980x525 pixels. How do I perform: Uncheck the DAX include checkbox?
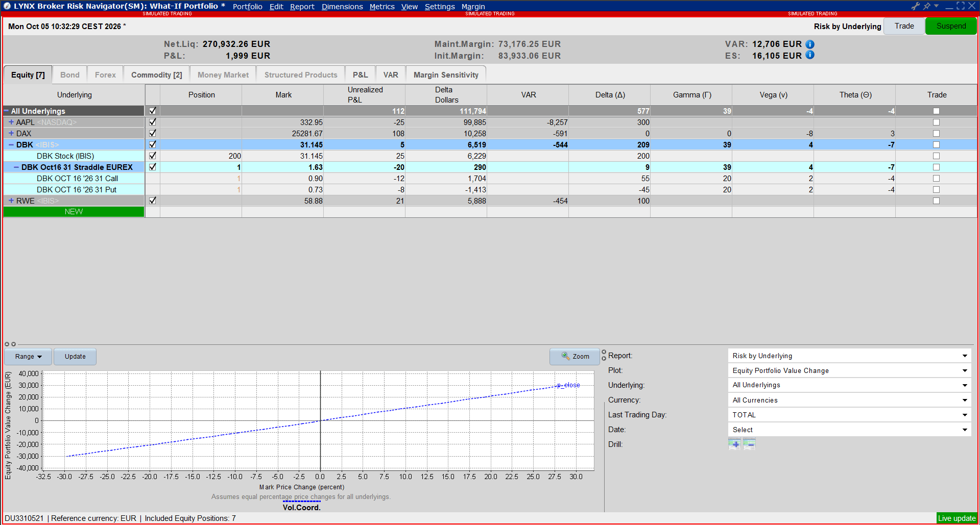(152, 133)
